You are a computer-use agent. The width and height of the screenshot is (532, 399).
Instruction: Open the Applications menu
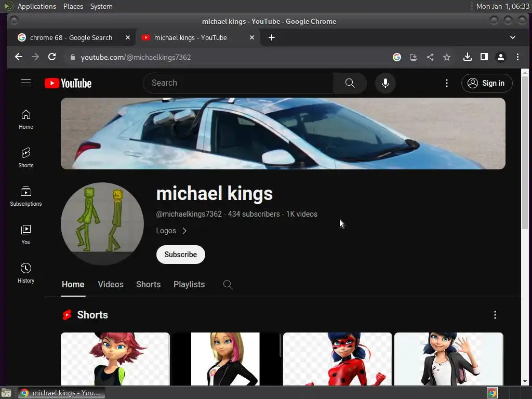37,6
